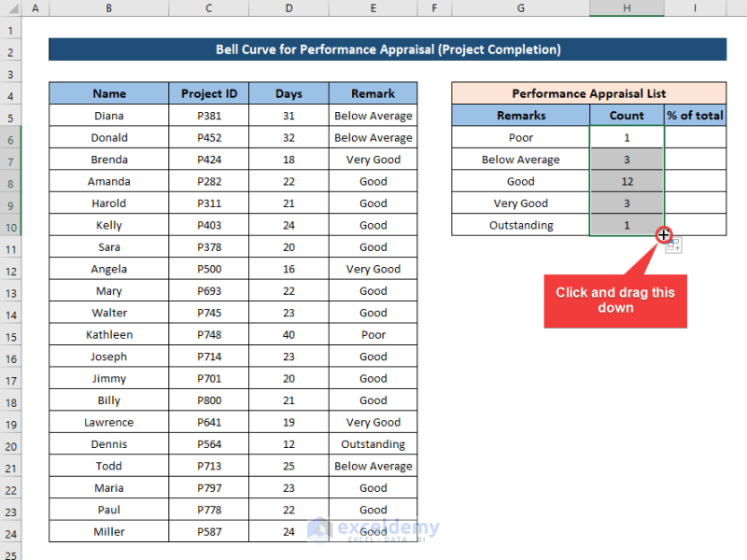Select the Poor remarks cell
747x560 pixels.
pyautogui.click(x=521, y=137)
